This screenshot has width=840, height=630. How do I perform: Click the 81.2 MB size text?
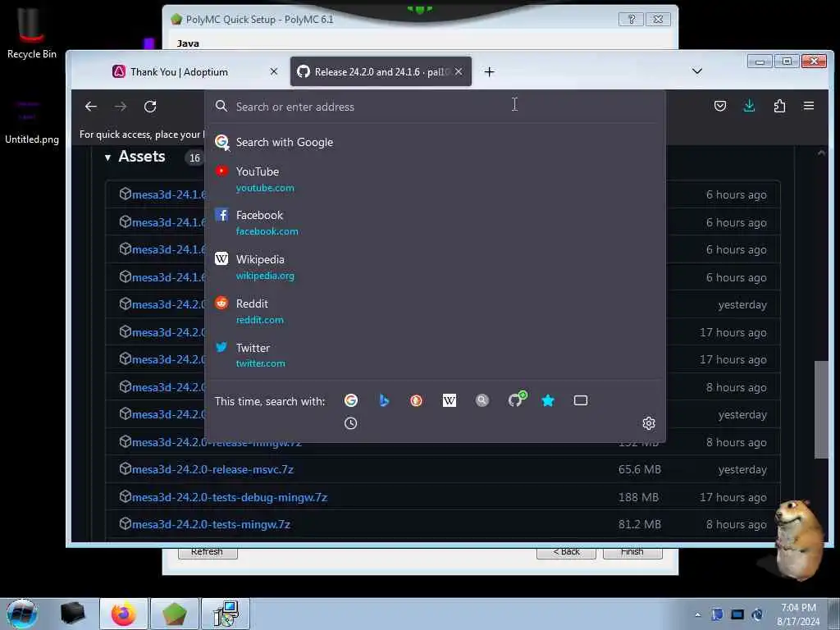640,524
